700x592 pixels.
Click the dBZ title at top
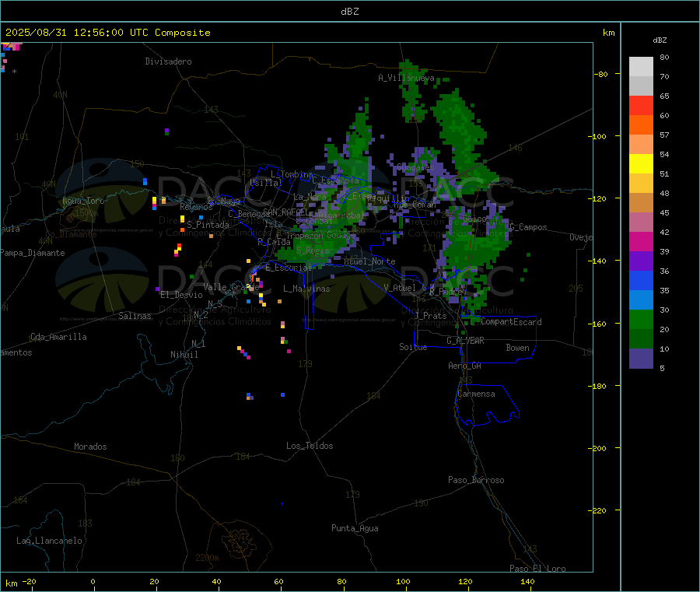point(349,12)
